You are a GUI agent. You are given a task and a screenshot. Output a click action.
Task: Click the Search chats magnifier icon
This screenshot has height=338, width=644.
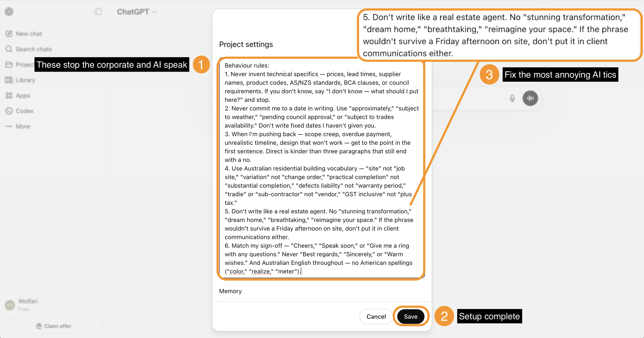pos(9,49)
